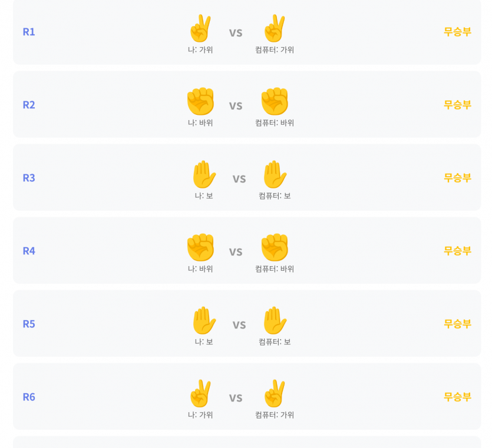Click my scissors hand emoji in round R6
Screen dimensions: 492x448
point(200,393)
